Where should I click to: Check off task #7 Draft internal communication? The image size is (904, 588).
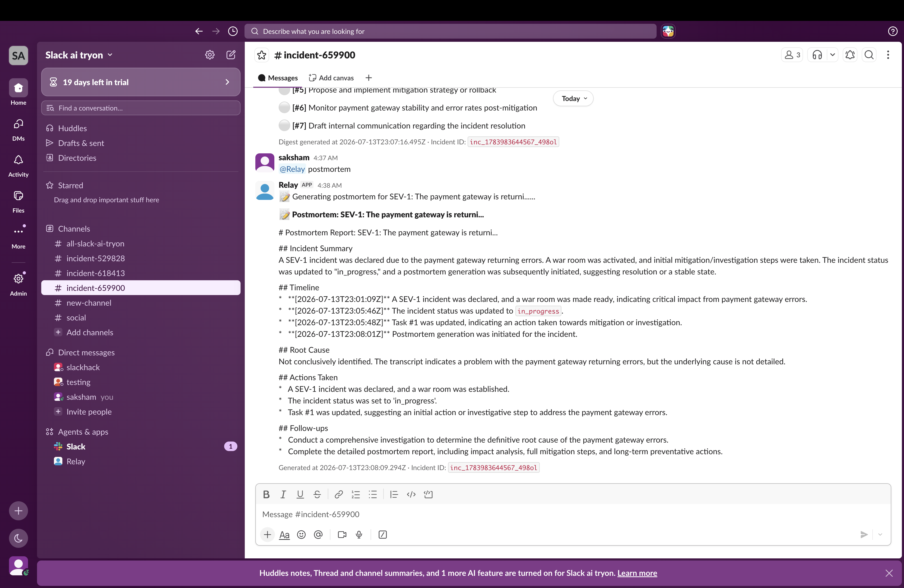284,125
